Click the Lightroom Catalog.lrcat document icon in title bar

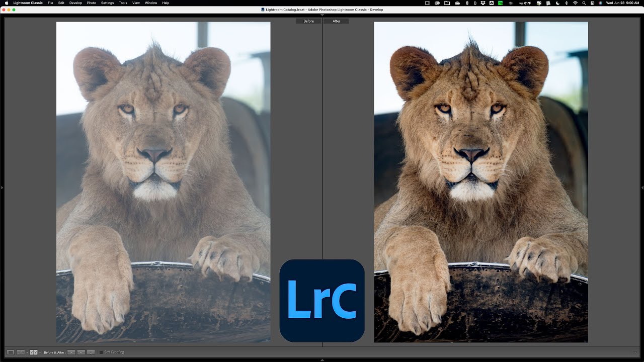263,10
